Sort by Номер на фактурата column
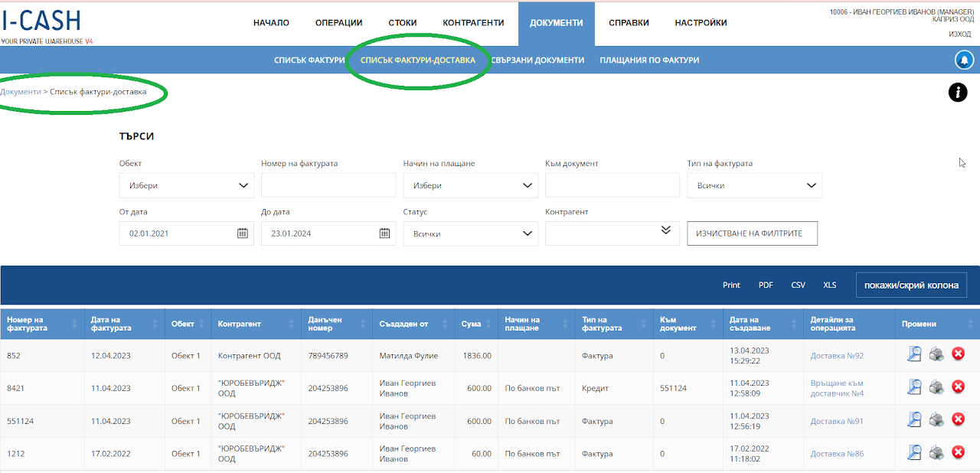980x473 pixels. [x=42, y=324]
